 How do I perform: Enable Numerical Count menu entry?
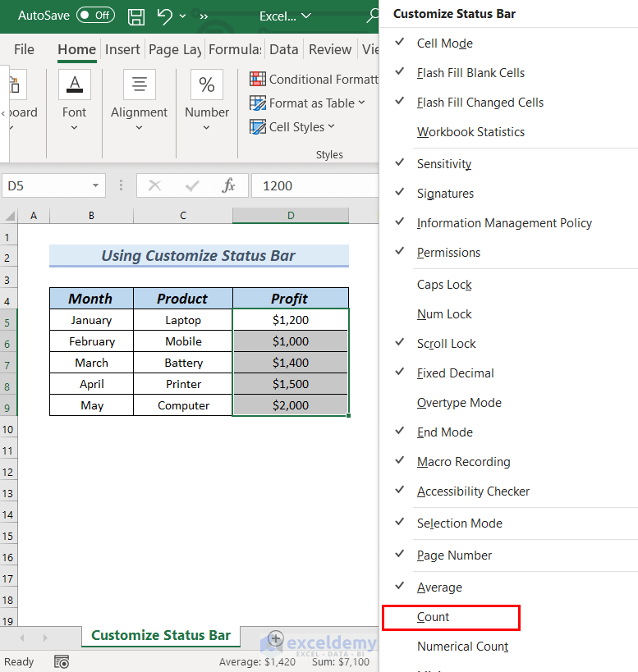[508, 647]
